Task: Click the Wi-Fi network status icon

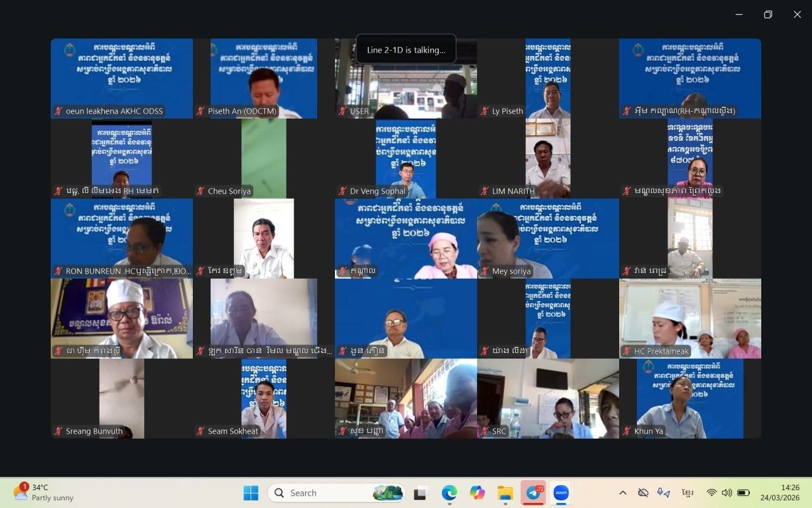Action: tap(711, 493)
